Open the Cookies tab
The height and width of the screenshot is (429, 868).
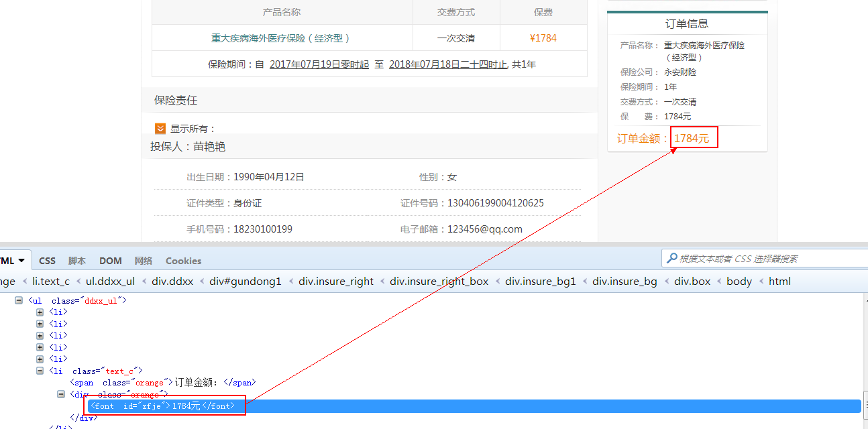pos(183,261)
